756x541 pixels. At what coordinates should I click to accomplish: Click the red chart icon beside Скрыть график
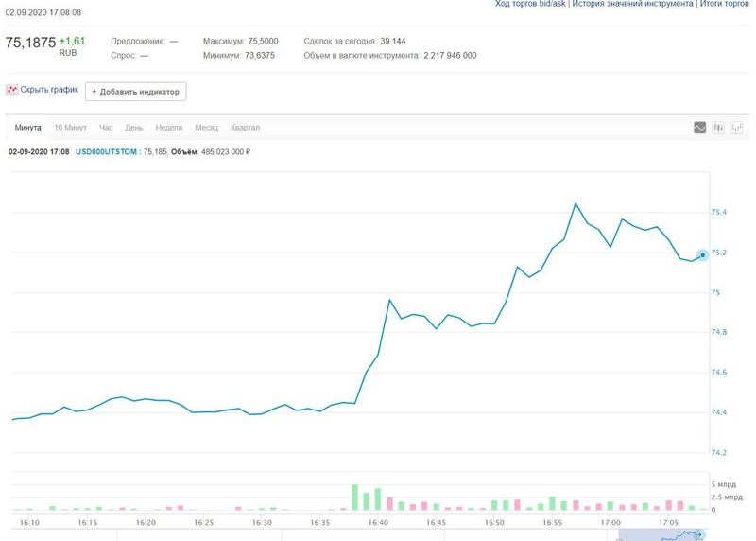[x=11, y=90]
